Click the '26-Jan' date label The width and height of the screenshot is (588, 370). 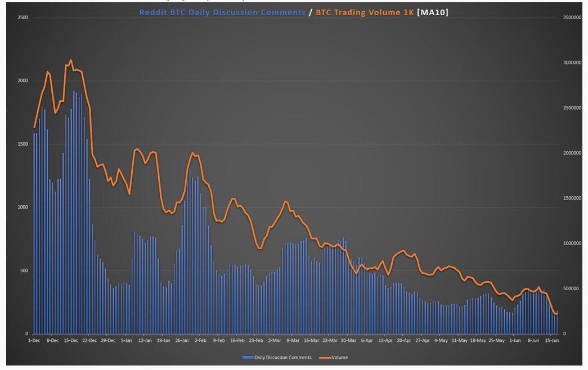[182, 340]
